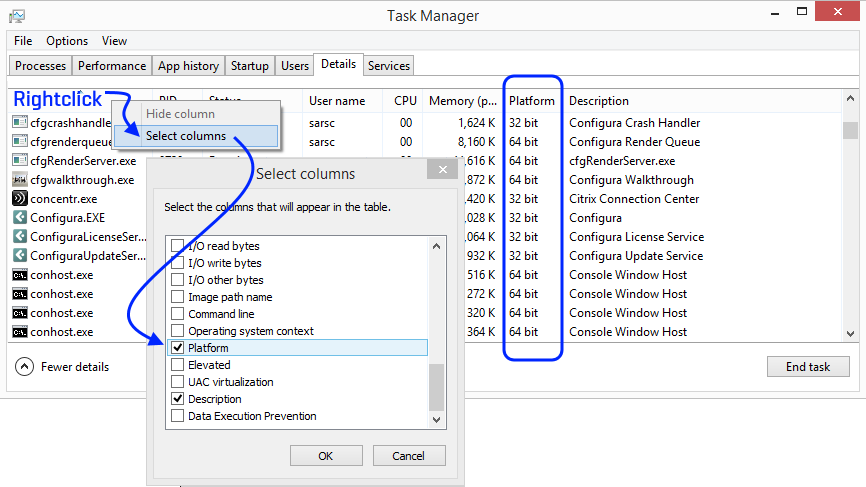Image resolution: width=866 pixels, height=487 pixels.
Task: Click the Configura.EXE process icon
Action: tap(20, 218)
